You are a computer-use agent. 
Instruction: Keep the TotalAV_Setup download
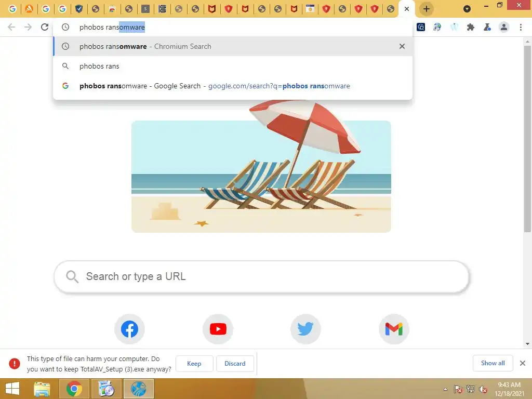pyautogui.click(x=194, y=363)
